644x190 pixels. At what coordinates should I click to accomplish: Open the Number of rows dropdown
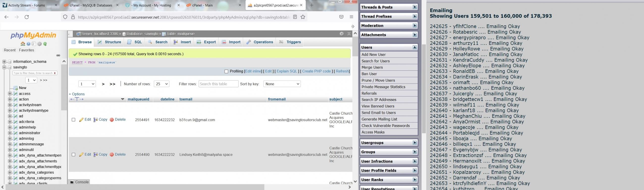[161, 84]
